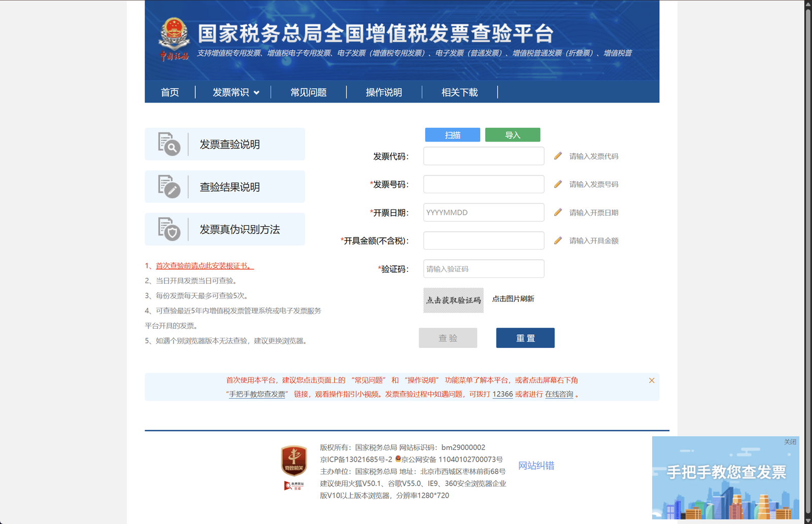Focus the 验证码 input field

tap(484, 269)
